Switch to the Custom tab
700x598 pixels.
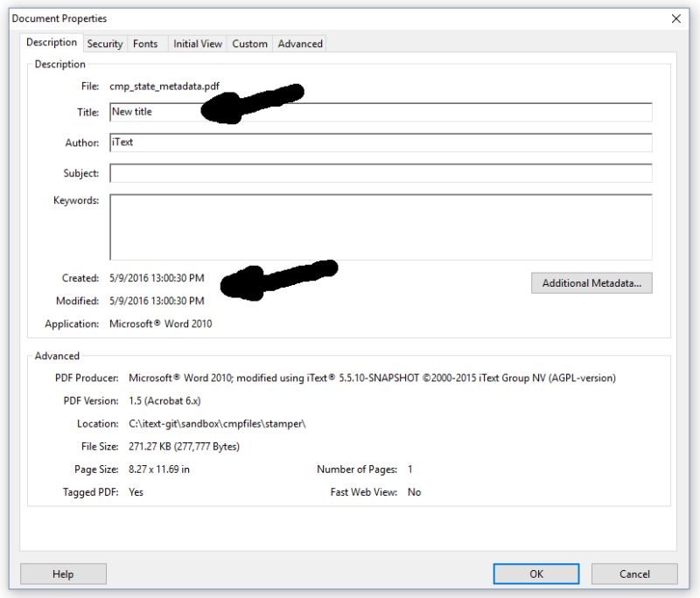pos(249,43)
